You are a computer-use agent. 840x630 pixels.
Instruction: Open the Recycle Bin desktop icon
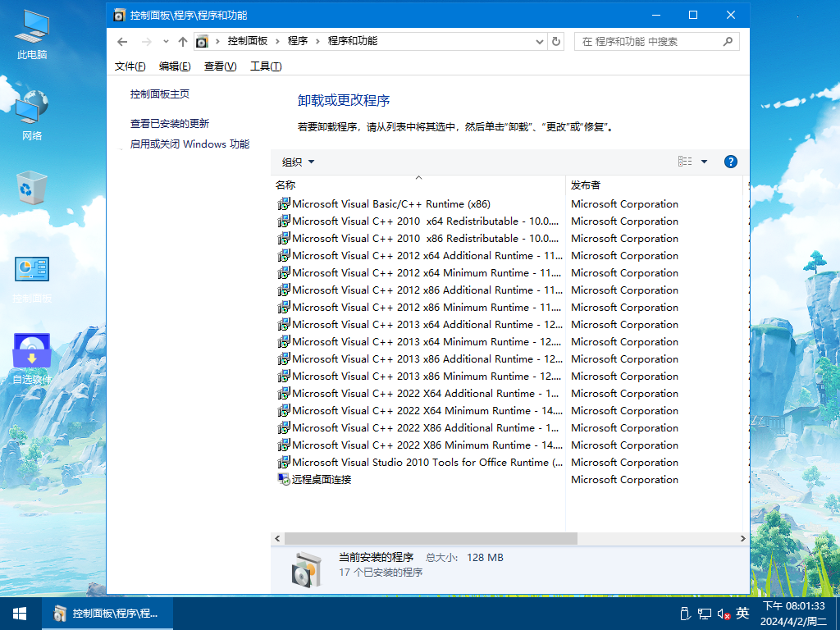point(32,189)
